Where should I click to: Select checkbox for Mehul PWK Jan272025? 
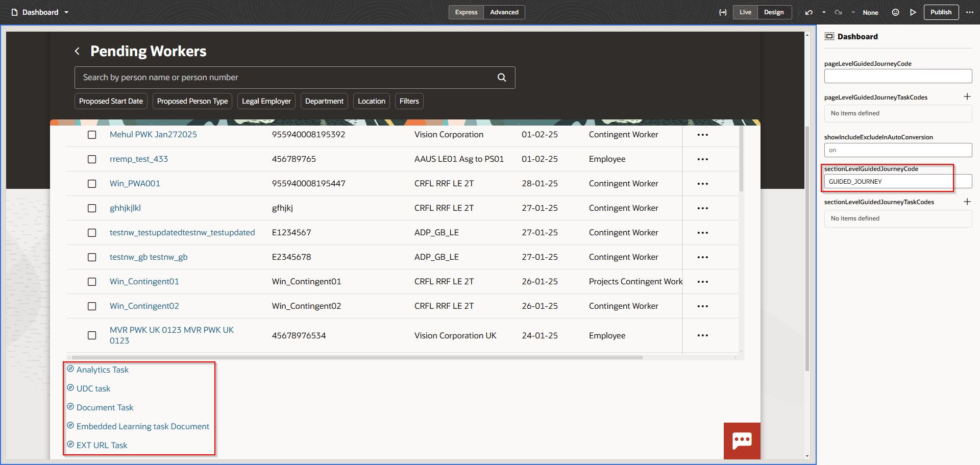tap(92, 135)
